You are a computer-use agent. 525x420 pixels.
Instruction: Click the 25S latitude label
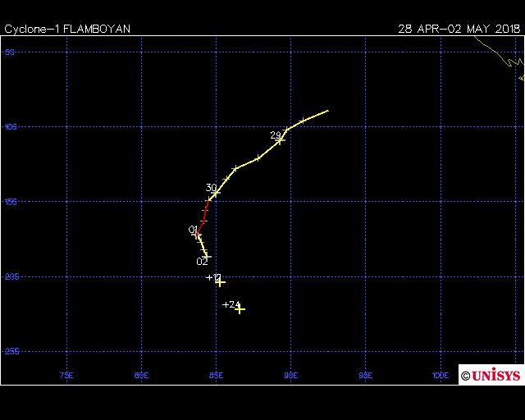click(x=11, y=352)
